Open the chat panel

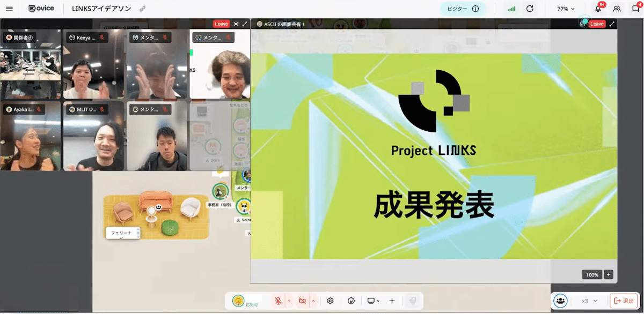(x=635, y=9)
